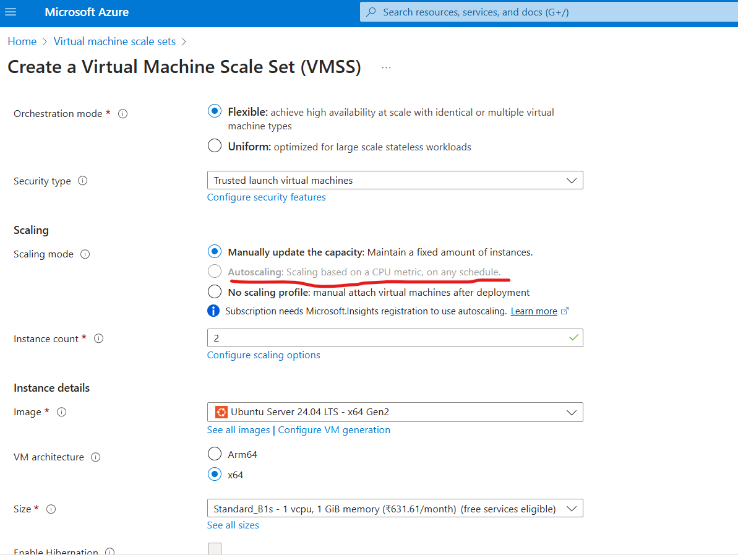
Task: Show info tooltip for Orchestration mode
Action: (123, 113)
